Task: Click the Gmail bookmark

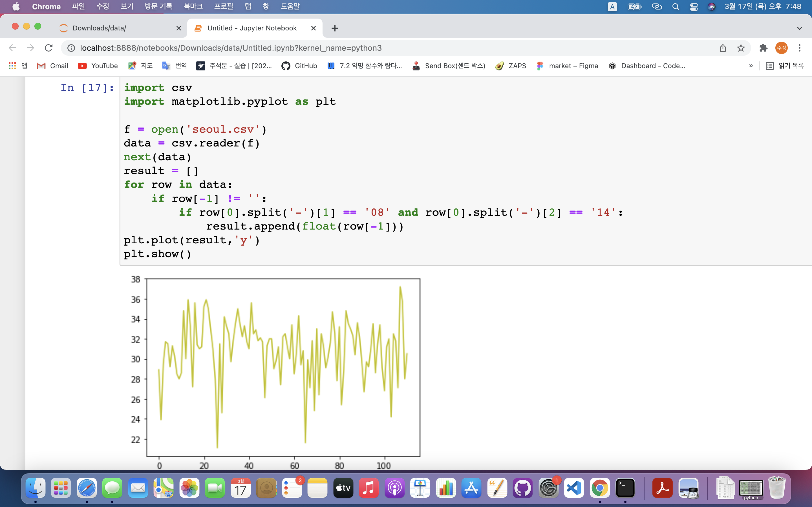Action: tap(52, 66)
